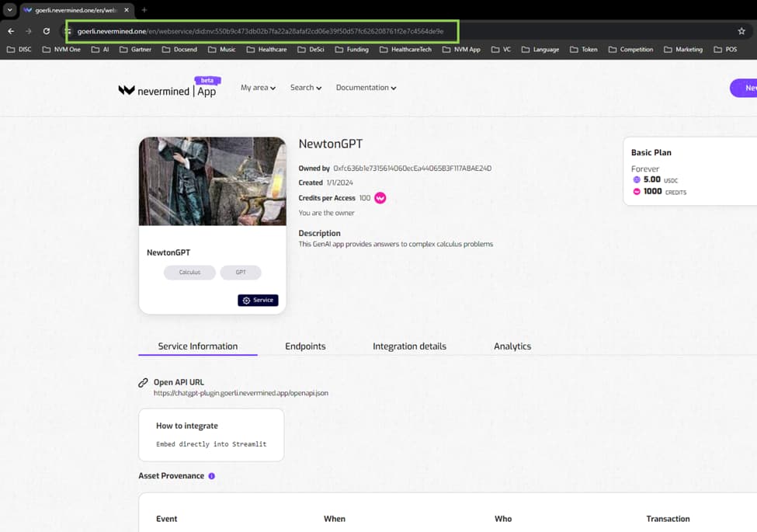Switch to the Endpoints tab
The image size is (757, 532).
(305, 346)
